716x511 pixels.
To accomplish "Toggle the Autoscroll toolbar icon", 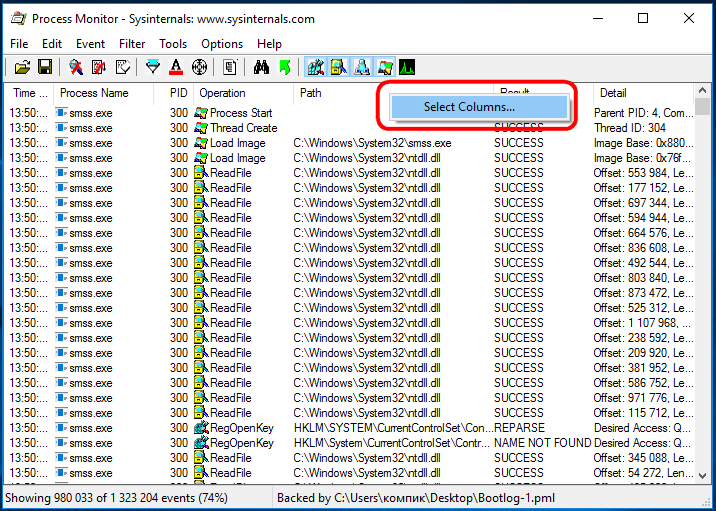I will 99,68.
